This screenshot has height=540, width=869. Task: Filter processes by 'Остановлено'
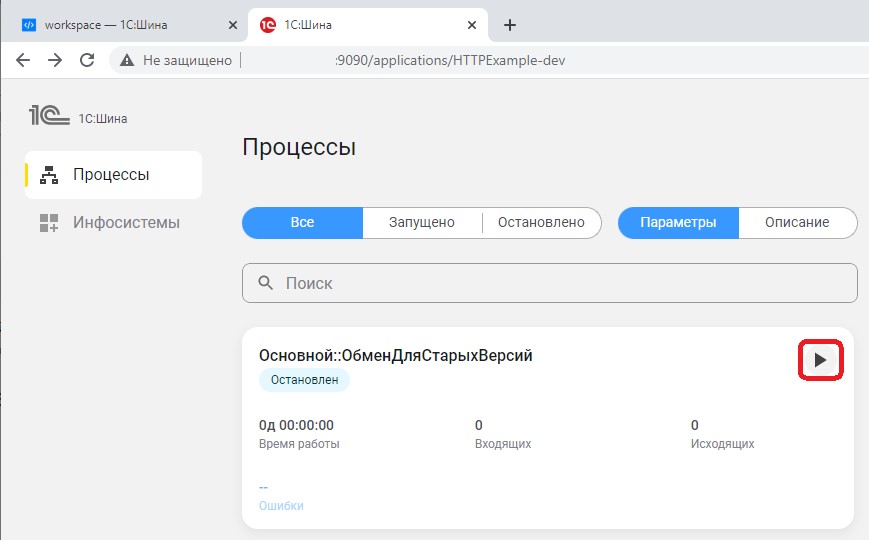pos(540,222)
